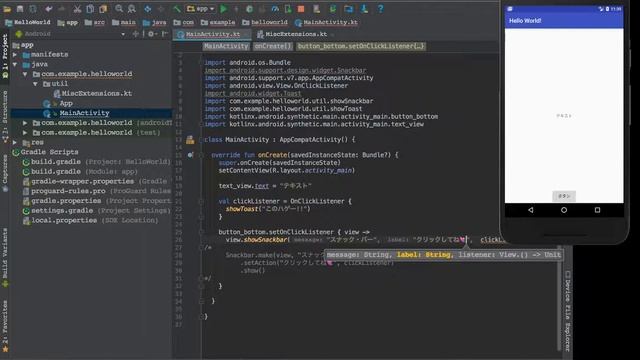Tap the emulator Home circle button
The image size is (640, 360).
[564, 210]
